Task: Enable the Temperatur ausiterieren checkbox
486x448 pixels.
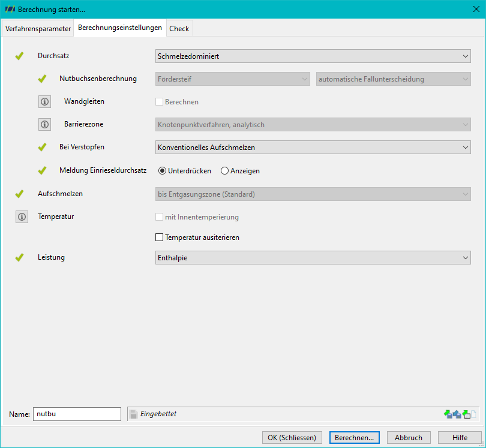Action: pyautogui.click(x=160, y=237)
